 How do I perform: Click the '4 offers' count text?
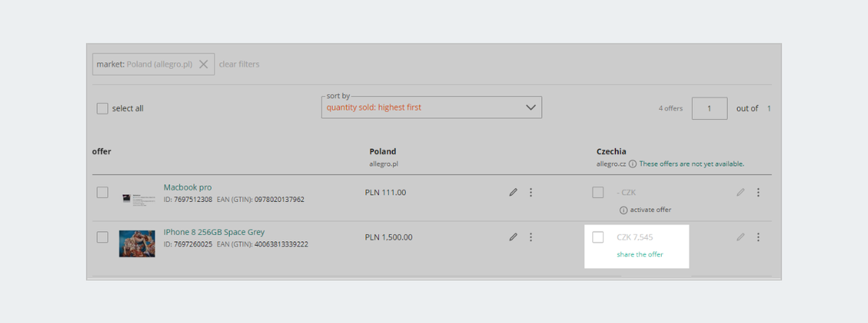pyautogui.click(x=671, y=109)
